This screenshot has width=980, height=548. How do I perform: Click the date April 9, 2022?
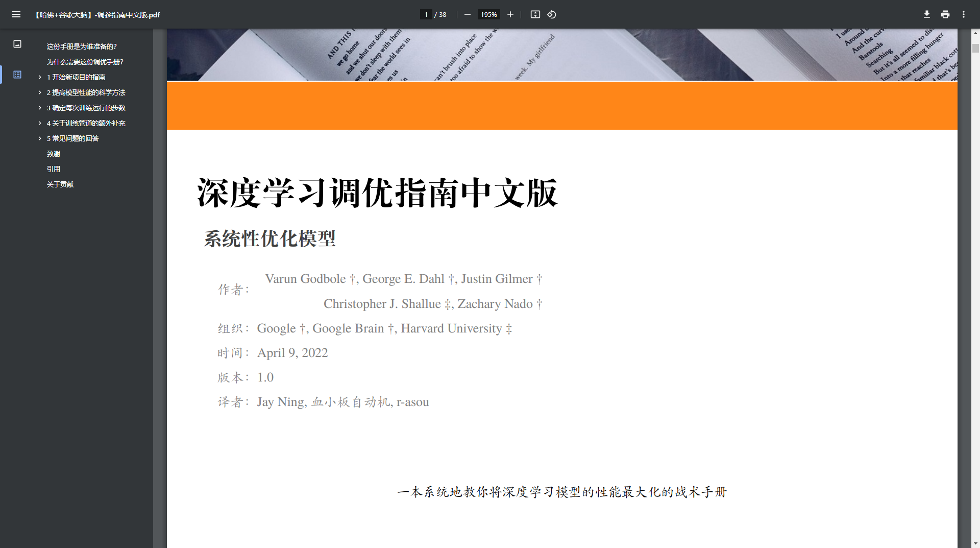292,353
